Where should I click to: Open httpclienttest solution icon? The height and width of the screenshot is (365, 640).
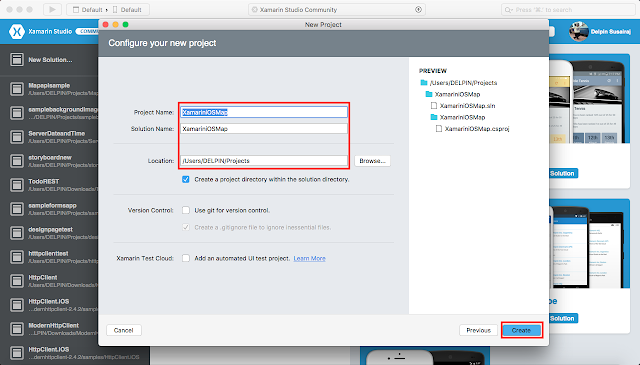(x=17, y=257)
